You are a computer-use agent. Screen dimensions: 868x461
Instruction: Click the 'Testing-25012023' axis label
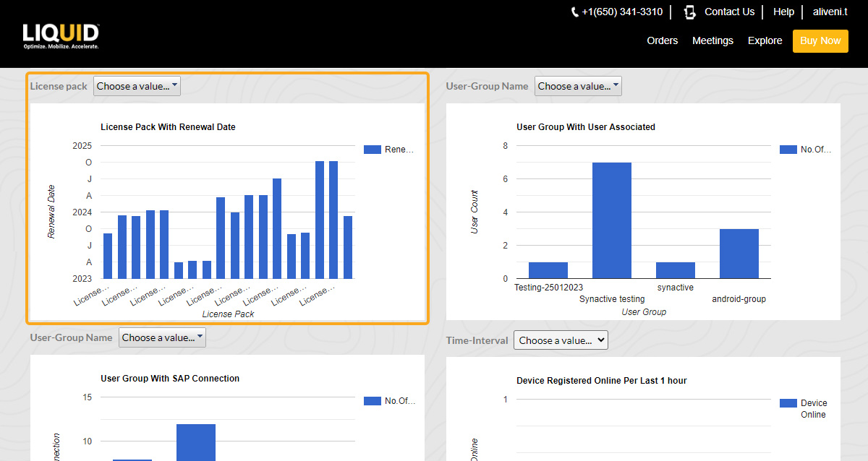(x=548, y=288)
